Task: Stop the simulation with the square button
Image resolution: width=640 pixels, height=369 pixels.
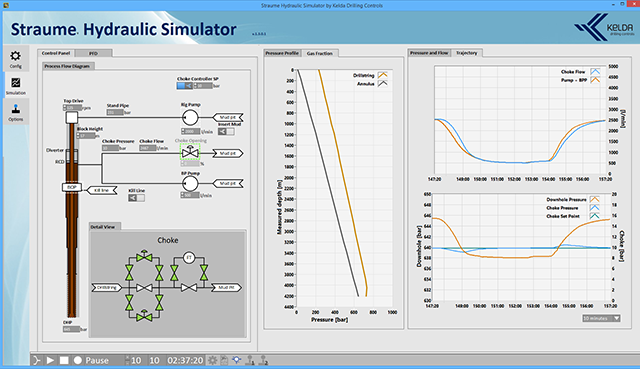Action: click(x=64, y=360)
